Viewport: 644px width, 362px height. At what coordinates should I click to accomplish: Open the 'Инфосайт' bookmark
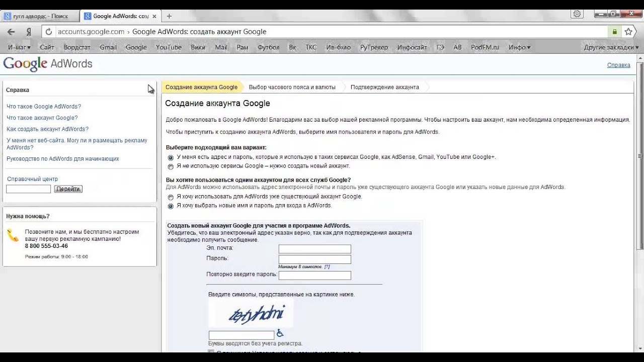point(412,47)
